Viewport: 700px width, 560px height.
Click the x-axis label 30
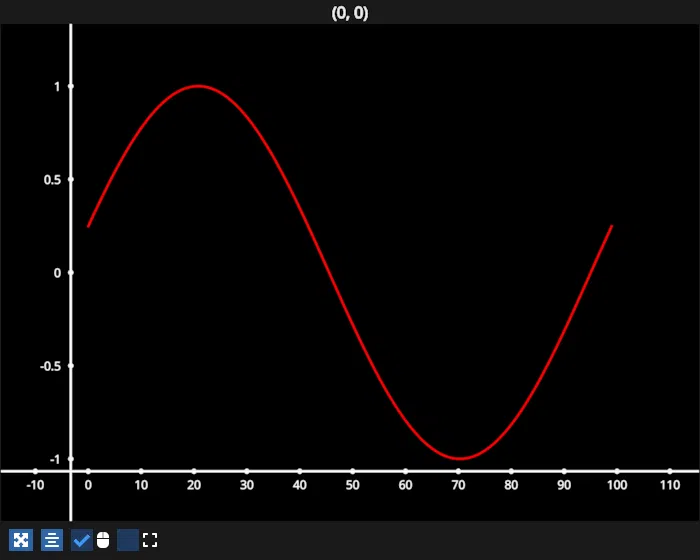coord(246,485)
